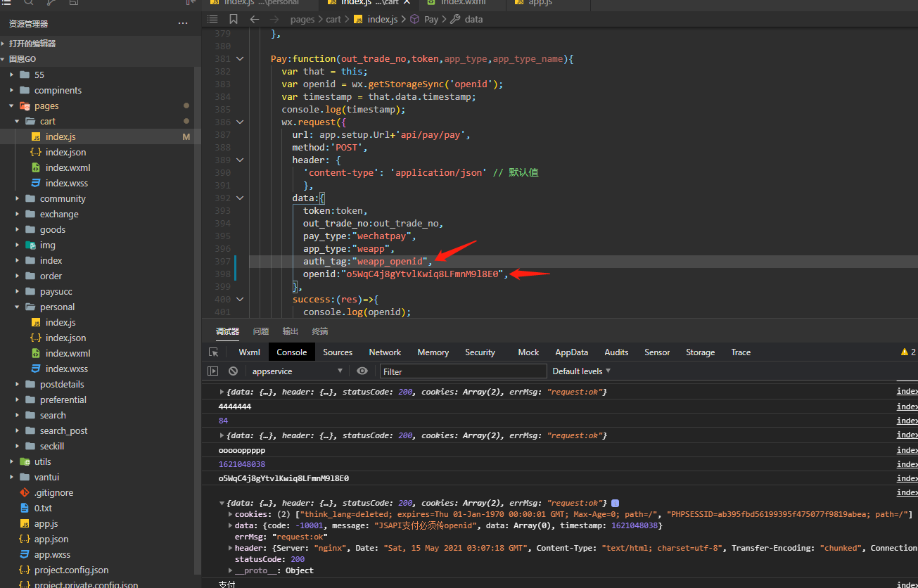Open the Sources devtools tab

point(338,352)
